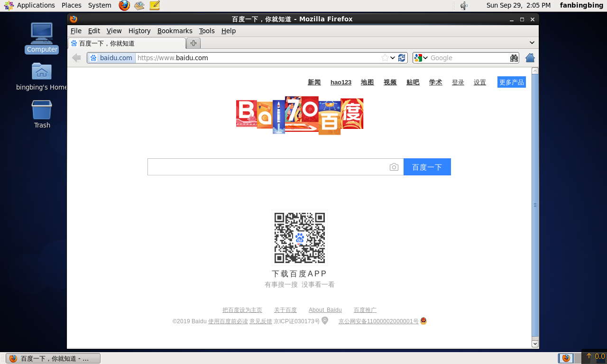
Task: Click the ICP shield icon in the footer
Action: coord(325,320)
